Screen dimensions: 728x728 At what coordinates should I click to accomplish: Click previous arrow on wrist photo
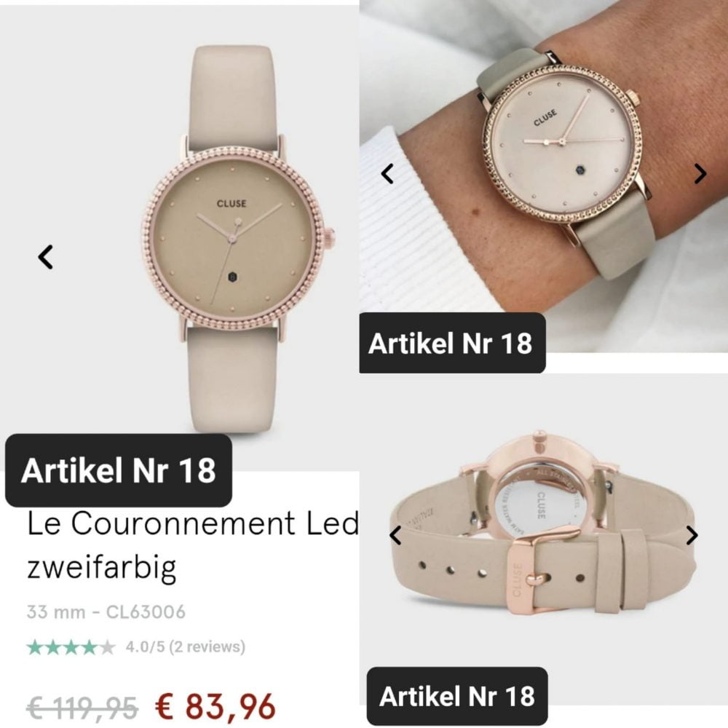387,174
